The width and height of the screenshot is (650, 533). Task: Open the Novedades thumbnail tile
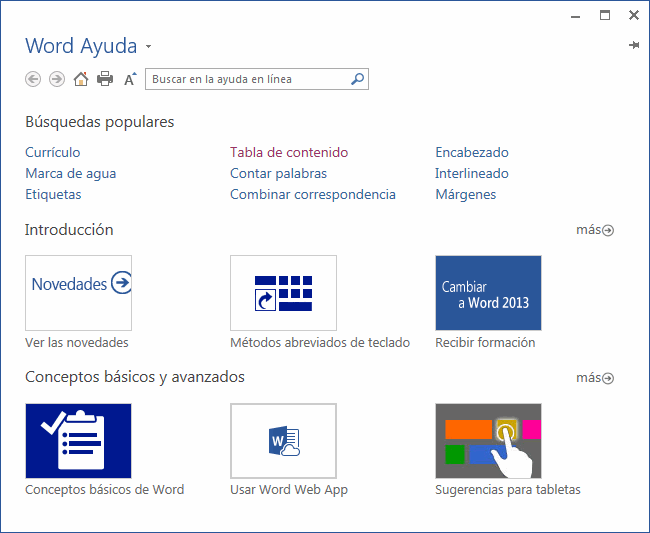(x=78, y=292)
